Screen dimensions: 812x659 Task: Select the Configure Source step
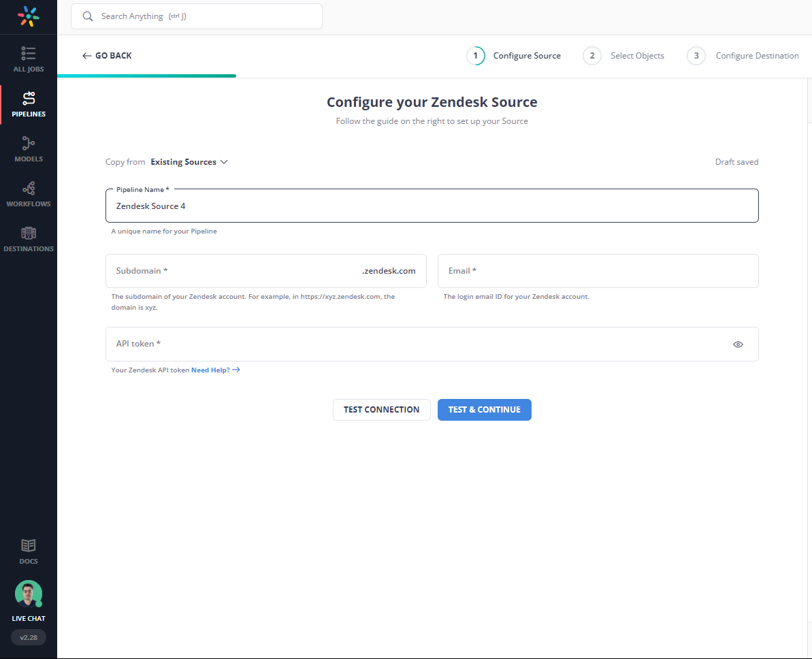click(514, 56)
